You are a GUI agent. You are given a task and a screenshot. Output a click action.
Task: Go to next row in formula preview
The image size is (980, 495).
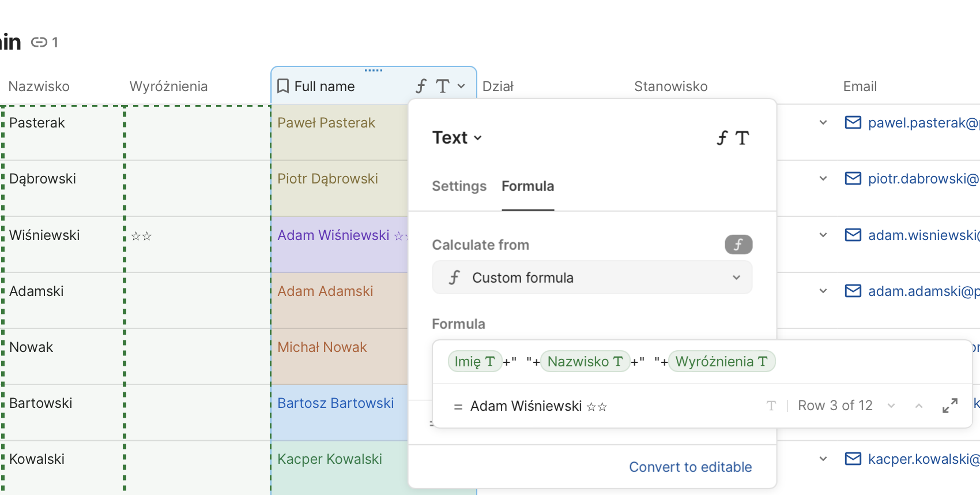(x=891, y=406)
